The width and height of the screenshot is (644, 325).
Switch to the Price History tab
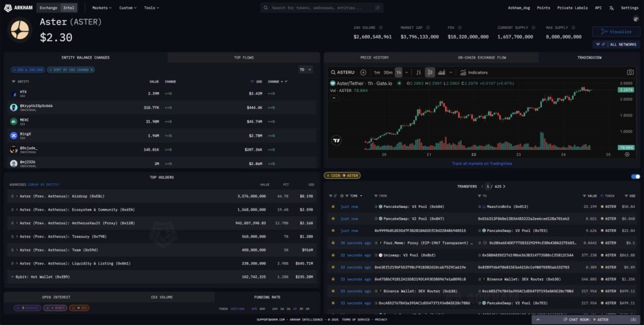coord(374,57)
